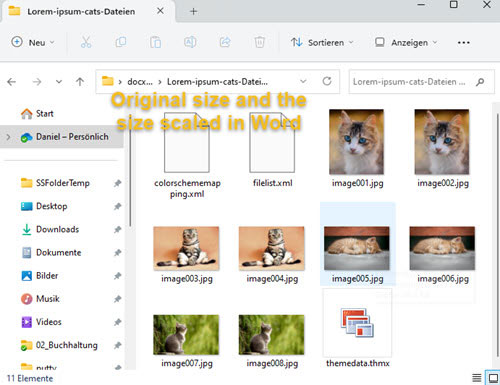Click the Paste clipboard icon
The height and width of the screenshot is (385, 500).
(x=155, y=42)
